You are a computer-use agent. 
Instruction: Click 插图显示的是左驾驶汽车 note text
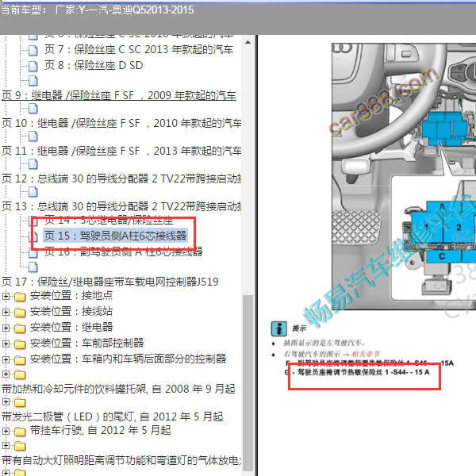click(324, 343)
